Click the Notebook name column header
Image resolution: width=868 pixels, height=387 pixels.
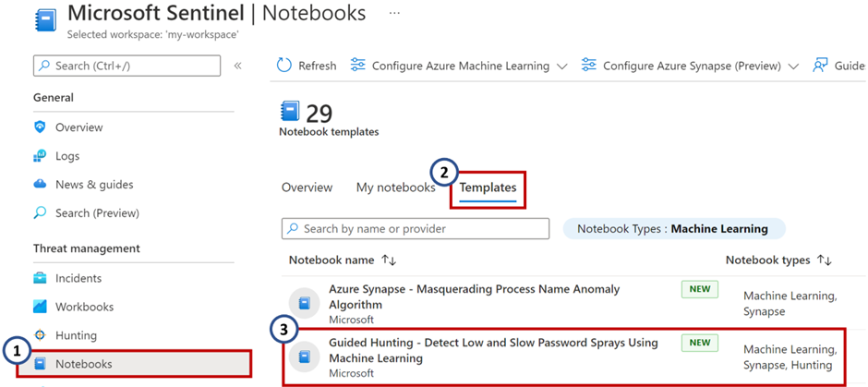(331, 260)
